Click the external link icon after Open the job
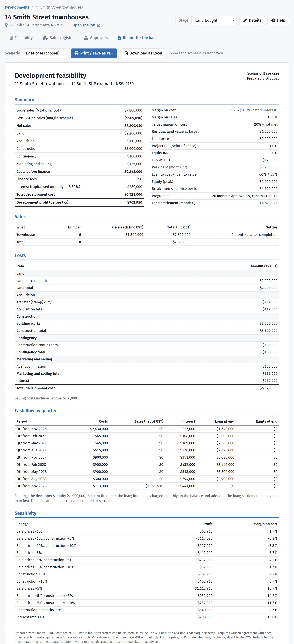Screen dimensions: 294x644 click(99, 25)
